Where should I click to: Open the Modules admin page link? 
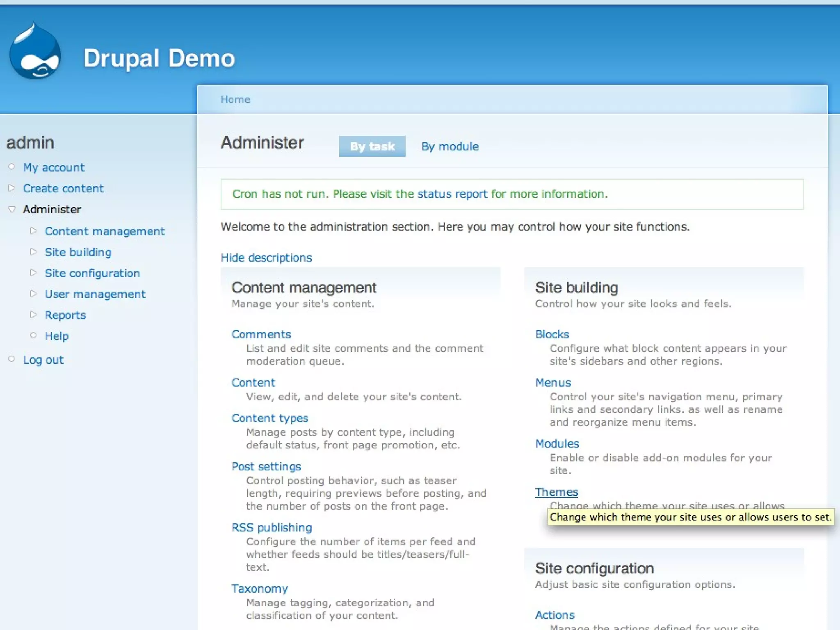tap(557, 443)
